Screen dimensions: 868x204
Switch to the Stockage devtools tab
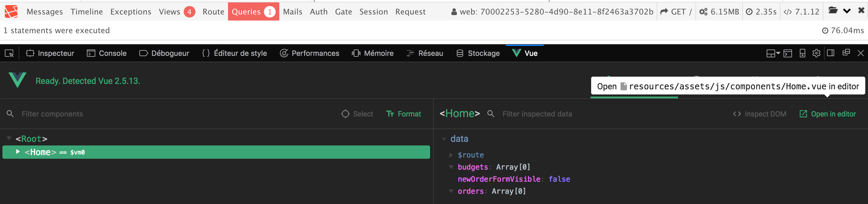coord(478,53)
